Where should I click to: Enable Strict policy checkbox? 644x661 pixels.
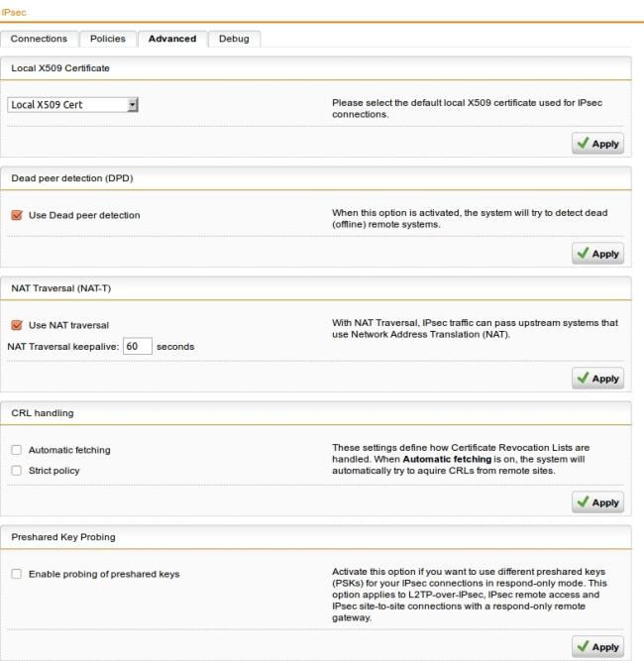[x=16, y=471]
